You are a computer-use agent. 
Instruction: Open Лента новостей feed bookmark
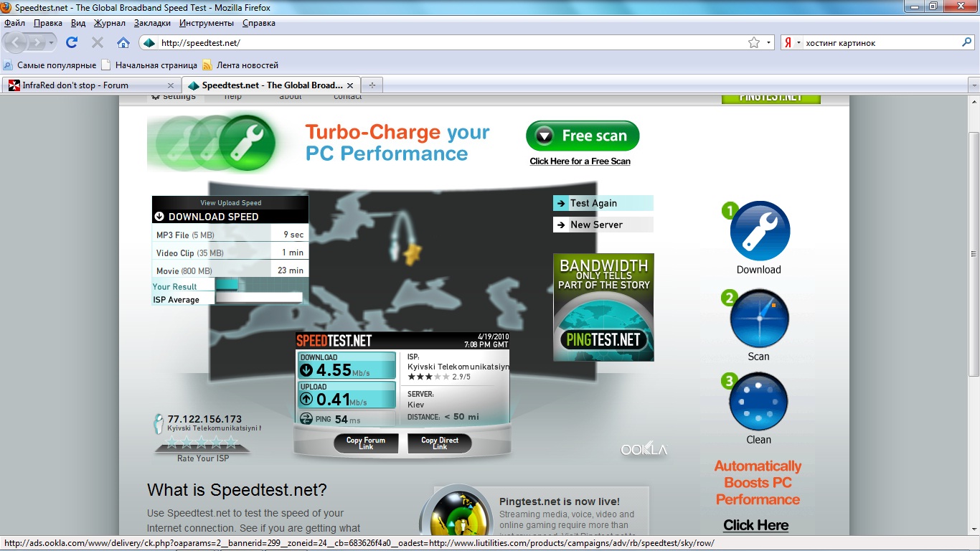240,65
